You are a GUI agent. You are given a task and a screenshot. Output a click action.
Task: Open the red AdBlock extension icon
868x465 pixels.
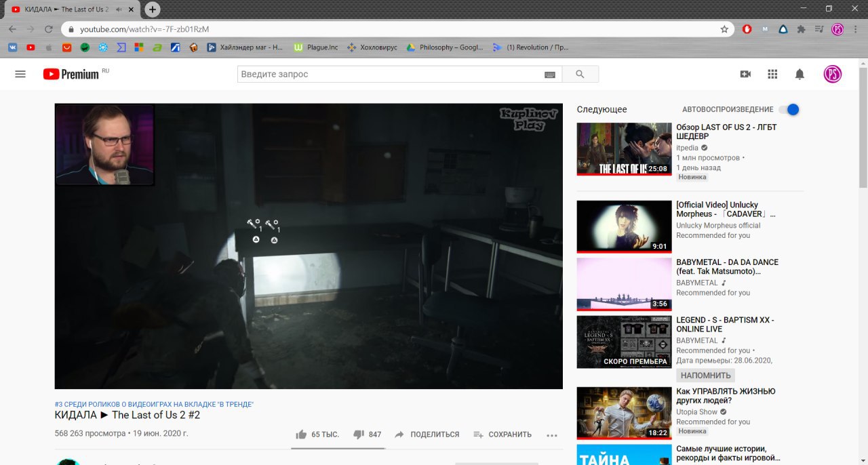(x=747, y=29)
